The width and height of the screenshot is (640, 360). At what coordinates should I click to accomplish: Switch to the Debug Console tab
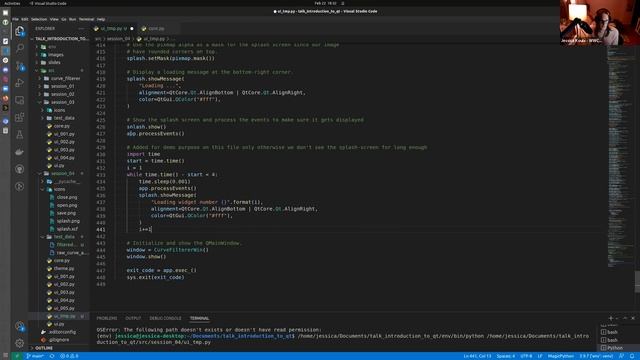165,318
